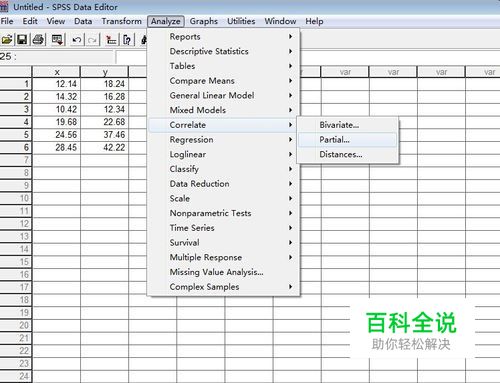Choose Multiple Response in Analyze menu
The width and height of the screenshot is (500, 383).
(224, 257)
